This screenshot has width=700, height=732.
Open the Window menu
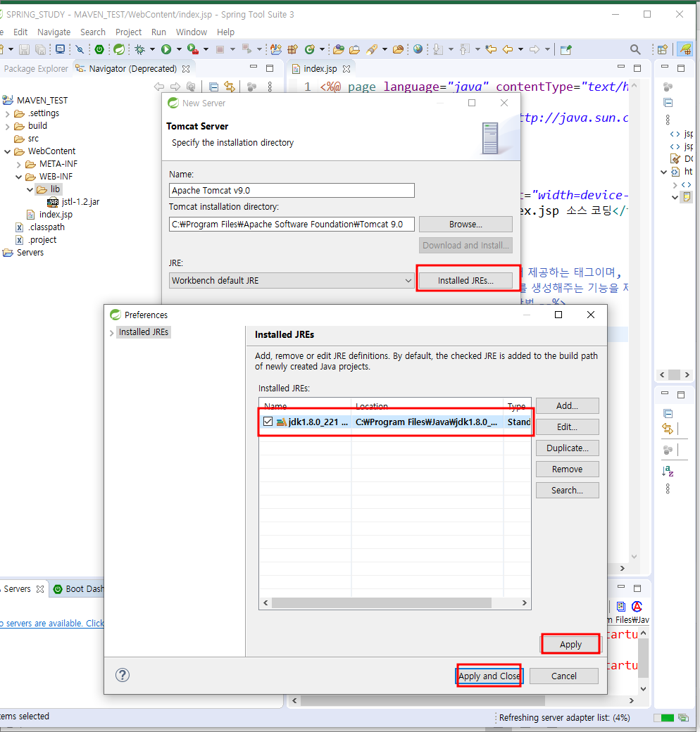pos(192,32)
